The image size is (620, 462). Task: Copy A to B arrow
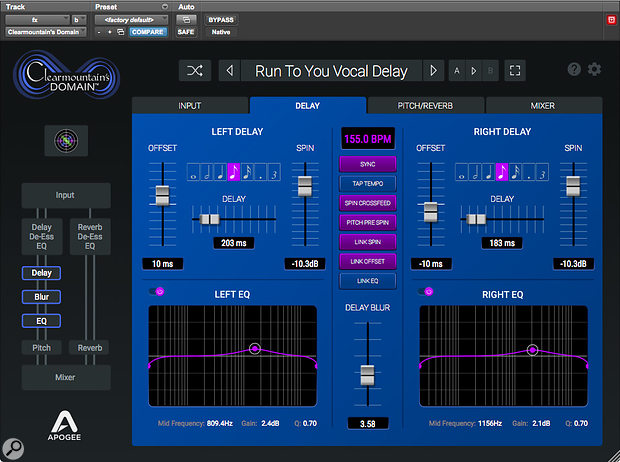pyautogui.click(x=474, y=71)
